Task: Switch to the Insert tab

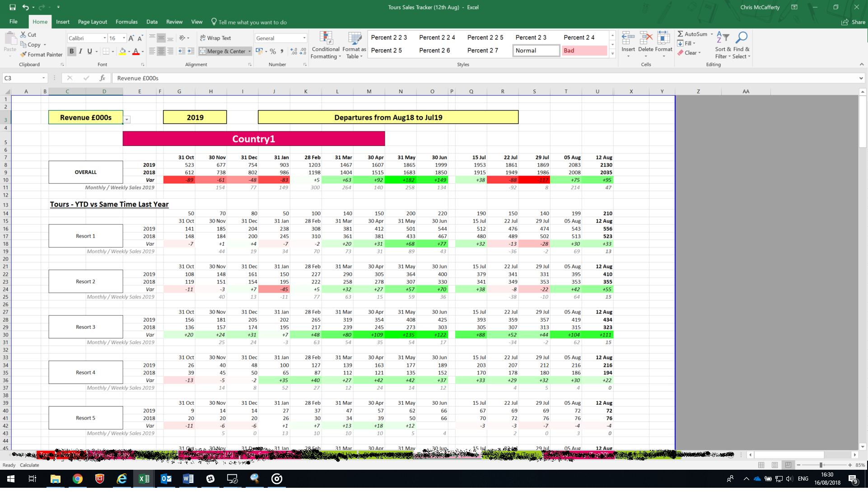Action: [63, 22]
